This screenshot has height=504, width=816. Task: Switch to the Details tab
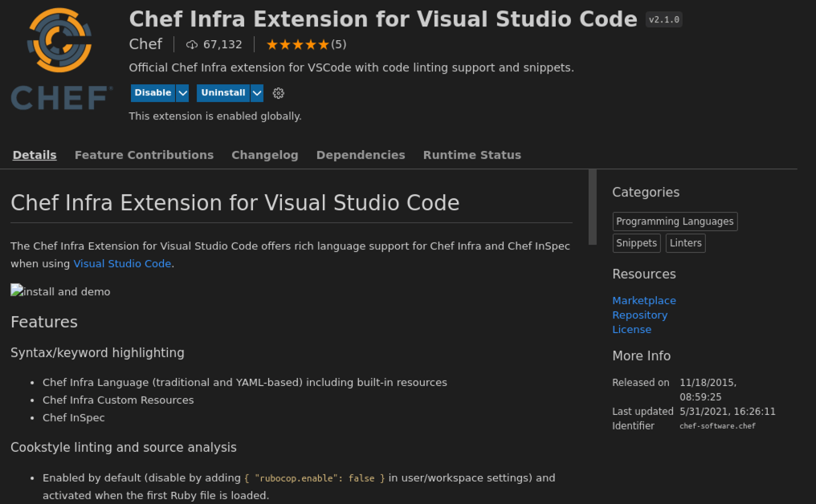coord(35,155)
